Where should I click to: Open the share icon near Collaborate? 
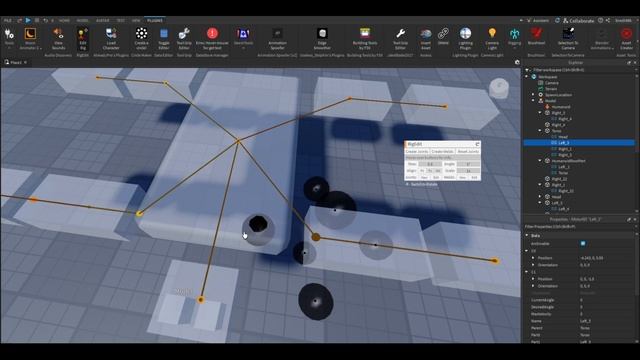coord(608,20)
